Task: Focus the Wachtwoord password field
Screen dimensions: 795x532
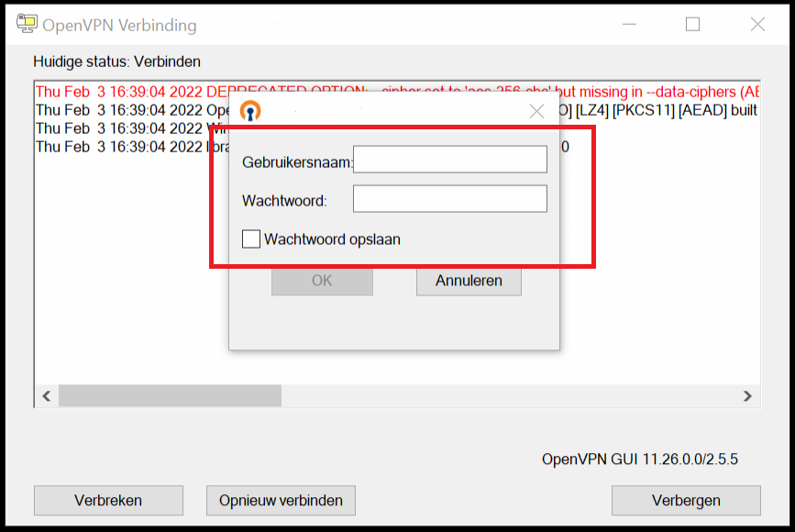Action: [449, 199]
